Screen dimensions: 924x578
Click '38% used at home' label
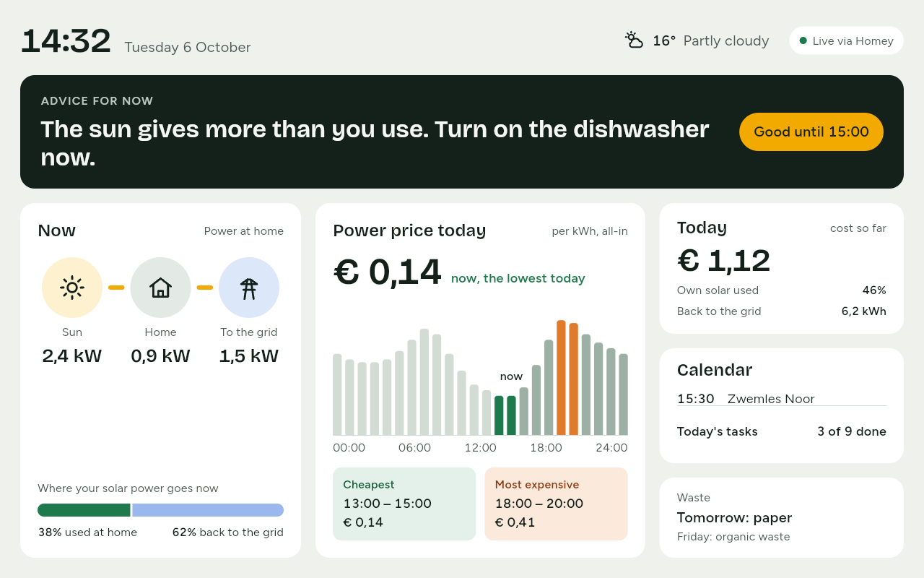click(87, 532)
